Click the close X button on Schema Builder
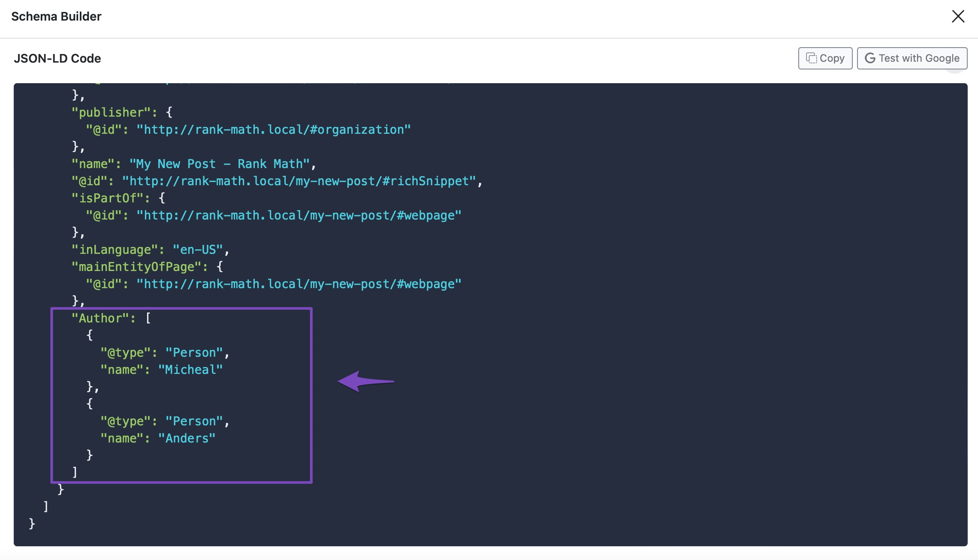The height and width of the screenshot is (560, 978). click(x=958, y=17)
